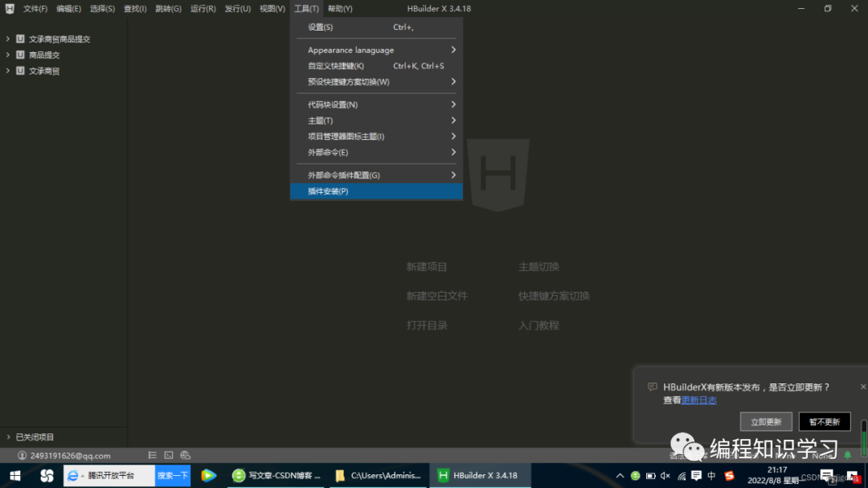
Task: Expand the 文承商贸 project in sidebar
Action: click(x=9, y=70)
